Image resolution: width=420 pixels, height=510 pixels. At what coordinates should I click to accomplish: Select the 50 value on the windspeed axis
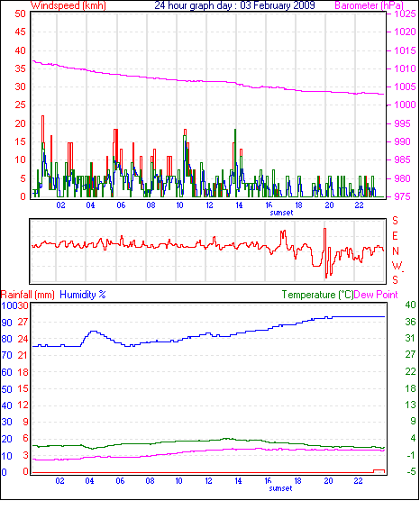[20, 14]
